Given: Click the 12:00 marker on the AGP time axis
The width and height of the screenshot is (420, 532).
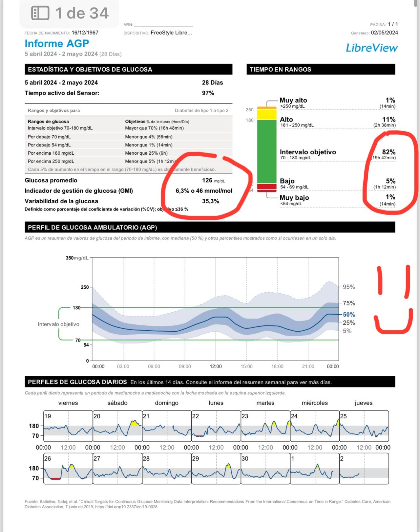Looking at the screenshot, I should [x=216, y=366].
